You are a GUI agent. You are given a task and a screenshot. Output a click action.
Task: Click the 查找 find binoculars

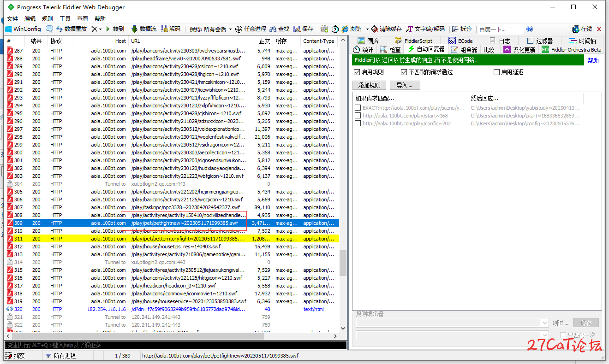tap(280, 29)
